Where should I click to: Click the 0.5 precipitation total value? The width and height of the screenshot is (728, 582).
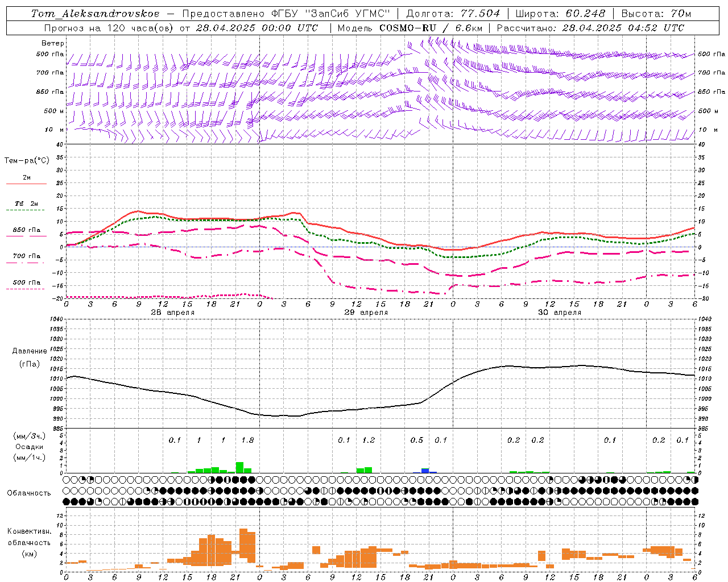click(x=417, y=440)
